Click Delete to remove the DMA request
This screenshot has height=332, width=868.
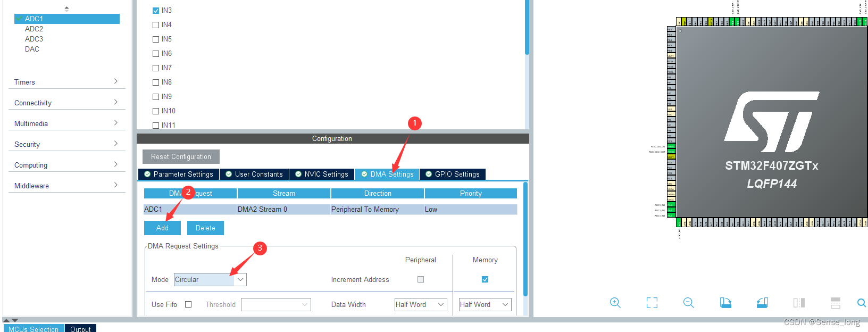[205, 228]
